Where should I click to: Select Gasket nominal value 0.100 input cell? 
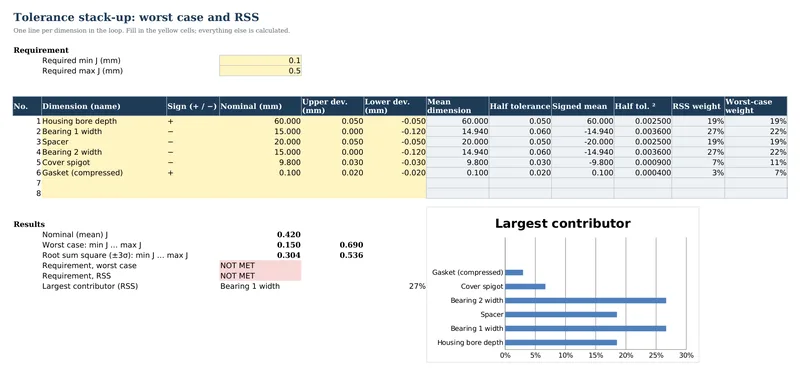pos(260,172)
